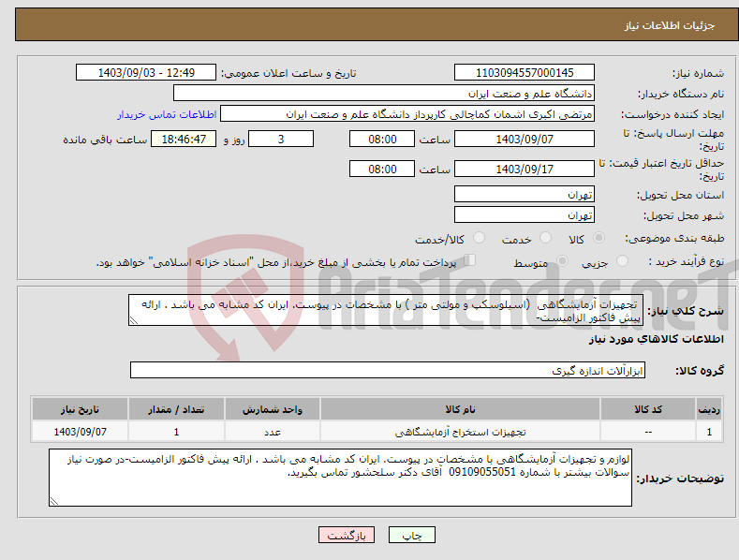Click the table date cell 1403/09/07
This screenshot has width=739, height=560.
click(x=81, y=432)
